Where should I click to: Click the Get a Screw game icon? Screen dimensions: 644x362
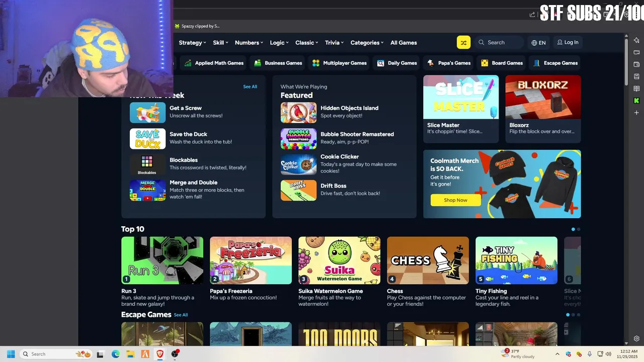(147, 113)
